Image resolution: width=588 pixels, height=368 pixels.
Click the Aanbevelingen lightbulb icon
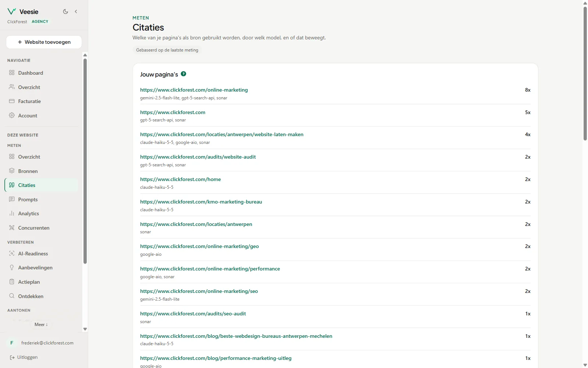pyautogui.click(x=12, y=268)
